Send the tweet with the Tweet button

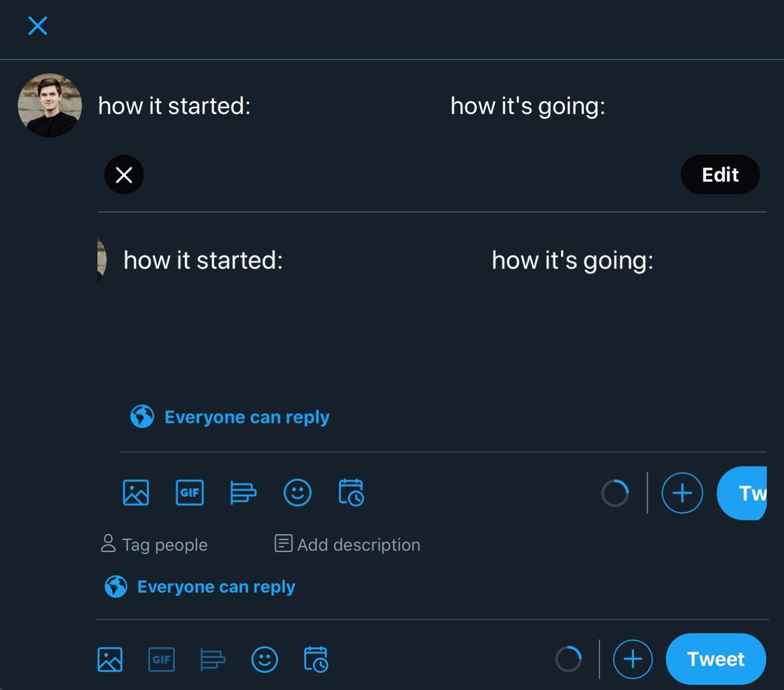[715, 659]
